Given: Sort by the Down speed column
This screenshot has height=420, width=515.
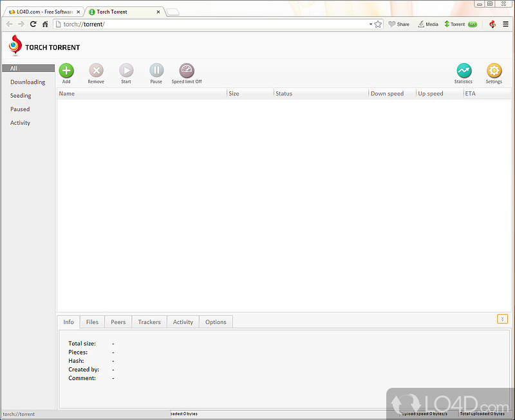Looking at the screenshot, I should (x=393, y=93).
